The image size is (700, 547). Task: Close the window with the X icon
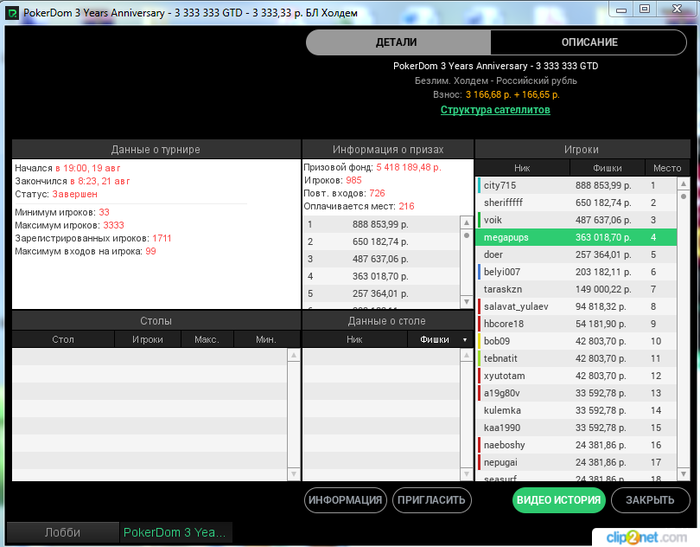click(677, 9)
